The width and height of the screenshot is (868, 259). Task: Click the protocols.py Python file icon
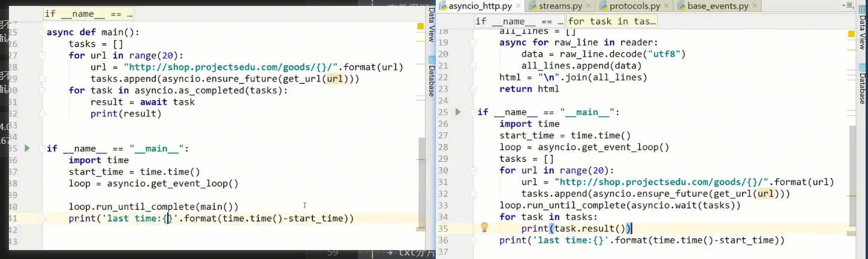pos(602,7)
